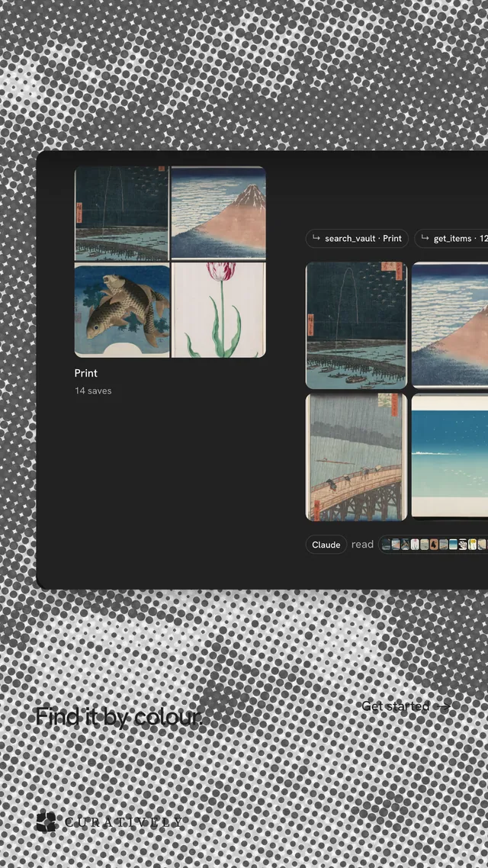Open the red Mount Fuji print in the Print card

[x=219, y=213]
